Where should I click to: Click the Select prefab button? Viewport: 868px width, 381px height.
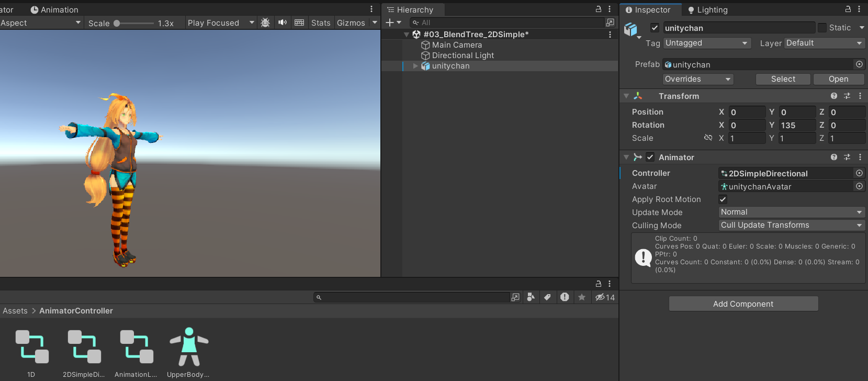[x=783, y=79]
